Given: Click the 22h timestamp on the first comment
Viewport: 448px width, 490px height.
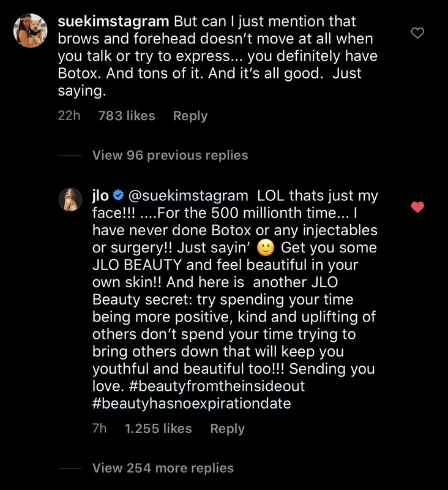Looking at the screenshot, I should click(69, 116).
